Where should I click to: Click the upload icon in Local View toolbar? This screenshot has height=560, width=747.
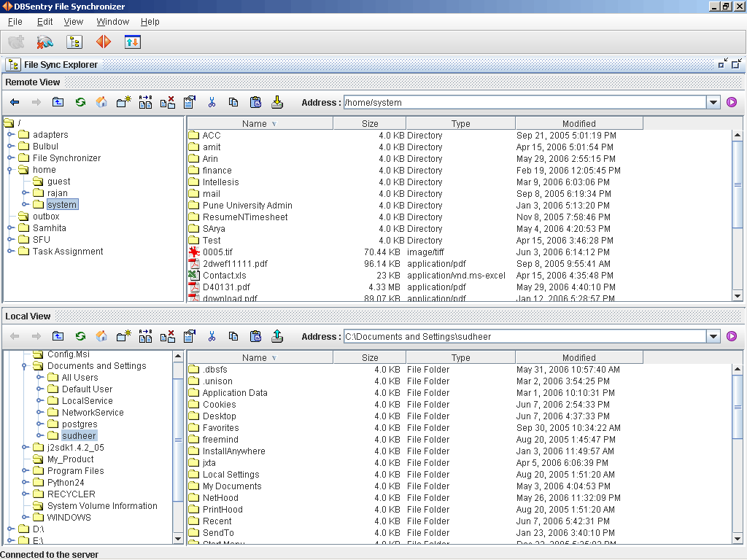(x=277, y=336)
